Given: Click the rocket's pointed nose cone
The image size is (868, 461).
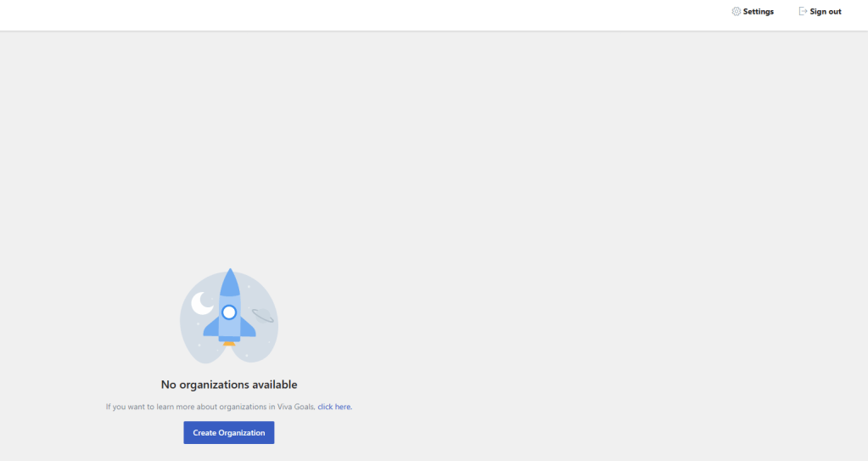Looking at the screenshot, I should [229, 281].
